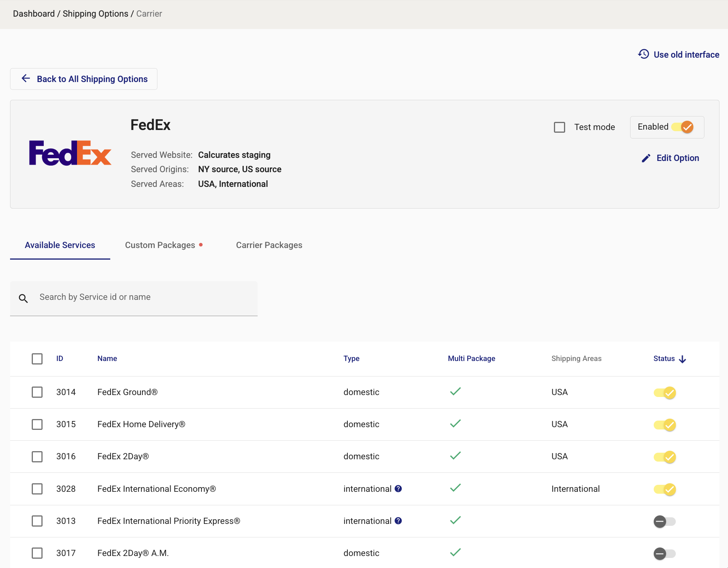Click multi package checkmark for International Priority Express

point(456,520)
